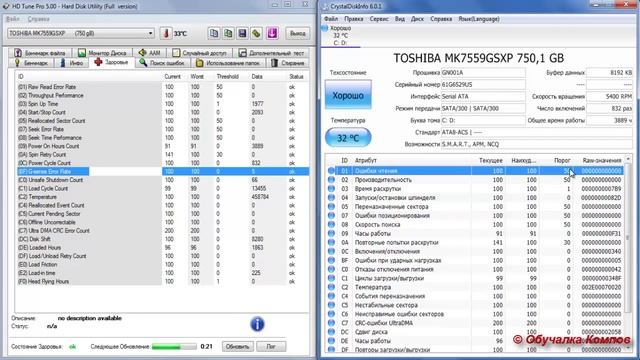Click the Буфер данных field 8192 KB

[609, 73]
